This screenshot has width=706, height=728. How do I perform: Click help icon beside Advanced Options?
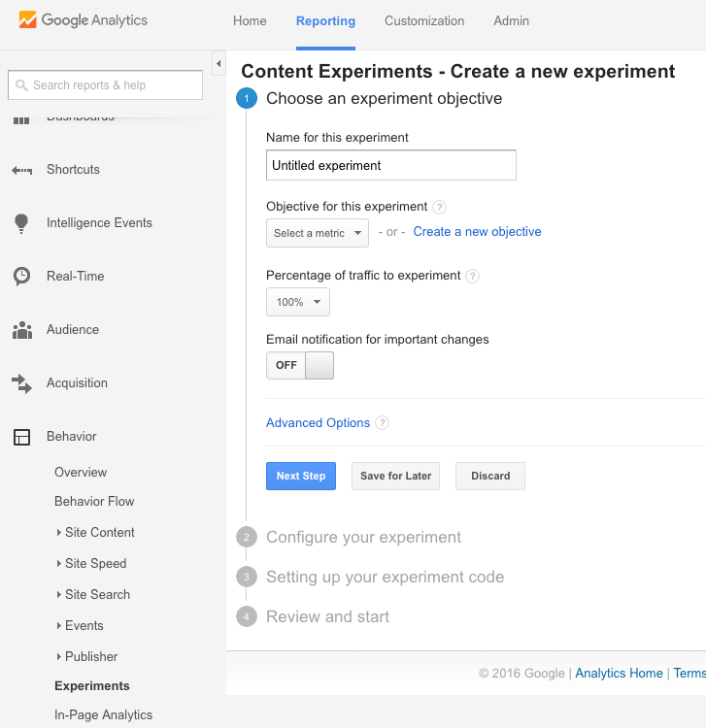click(382, 423)
